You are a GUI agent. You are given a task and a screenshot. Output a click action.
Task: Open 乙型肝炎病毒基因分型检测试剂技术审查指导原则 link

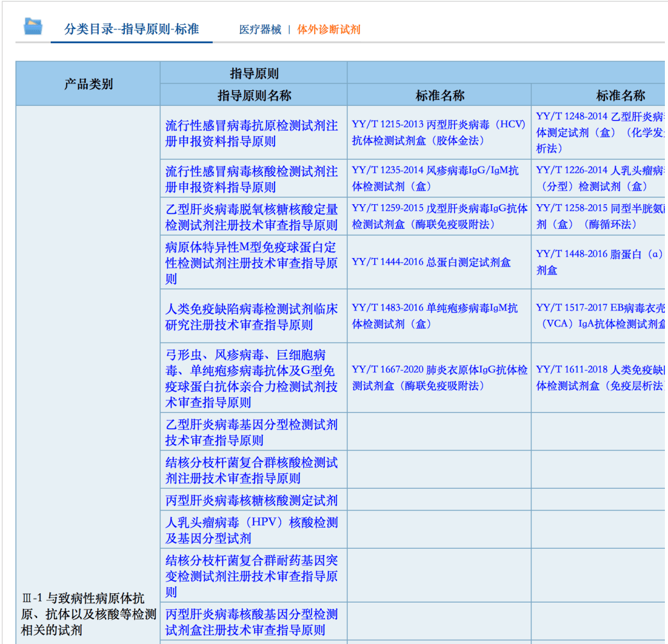tap(252, 432)
